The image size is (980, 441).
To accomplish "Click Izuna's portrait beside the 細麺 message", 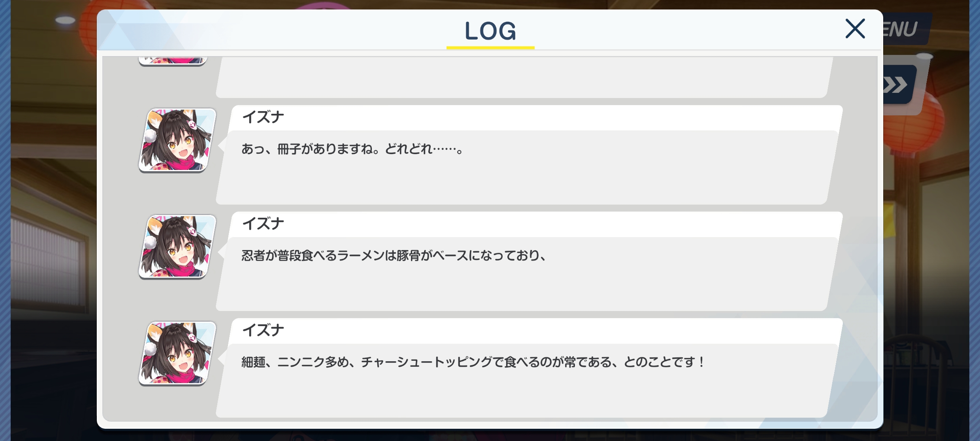I will coord(177,353).
